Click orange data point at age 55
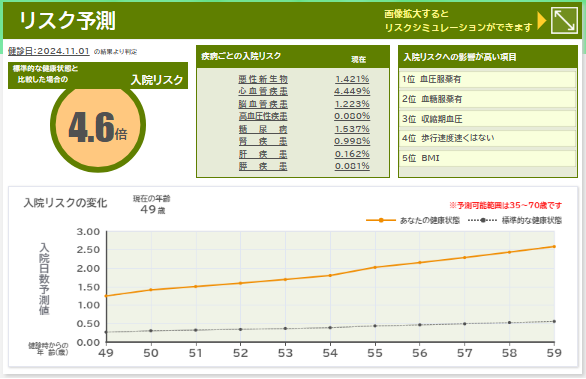Screen dimensions: 586x379 point(375,267)
